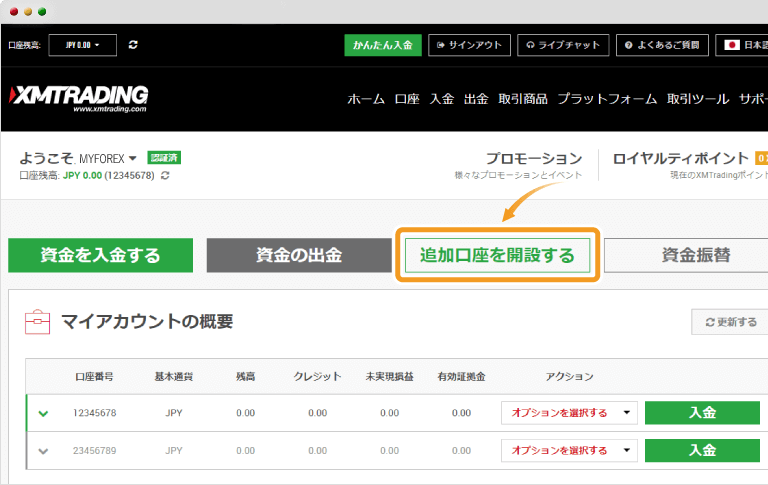
Task: Open the ロイヤルティポイント link
Action: tap(680, 158)
